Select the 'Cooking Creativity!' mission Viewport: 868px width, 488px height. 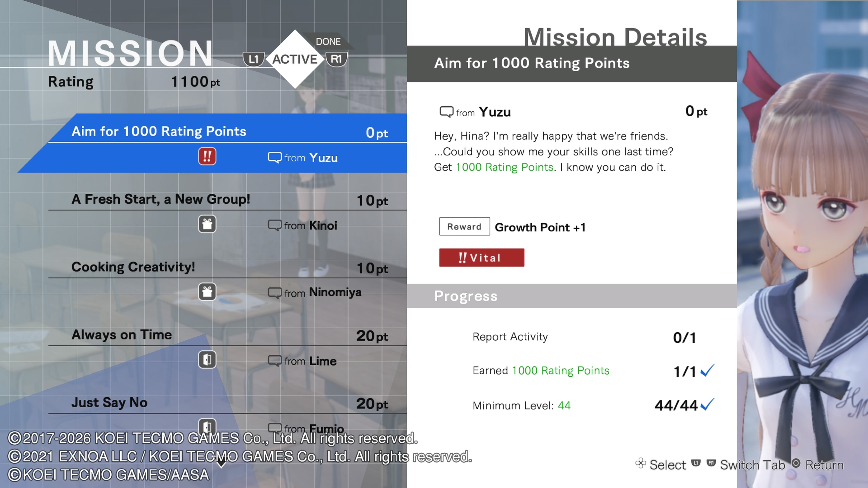click(x=228, y=279)
